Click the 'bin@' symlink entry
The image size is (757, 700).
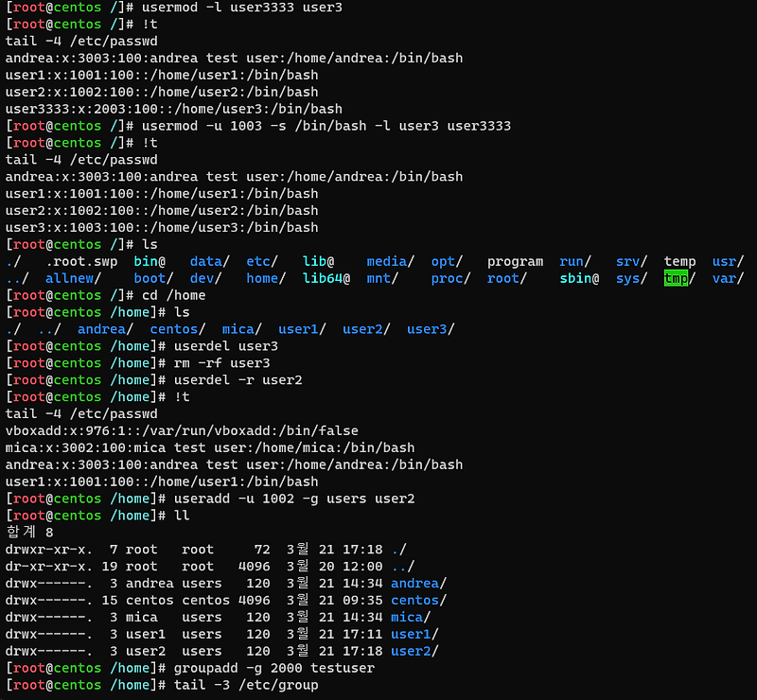[x=150, y=261]
